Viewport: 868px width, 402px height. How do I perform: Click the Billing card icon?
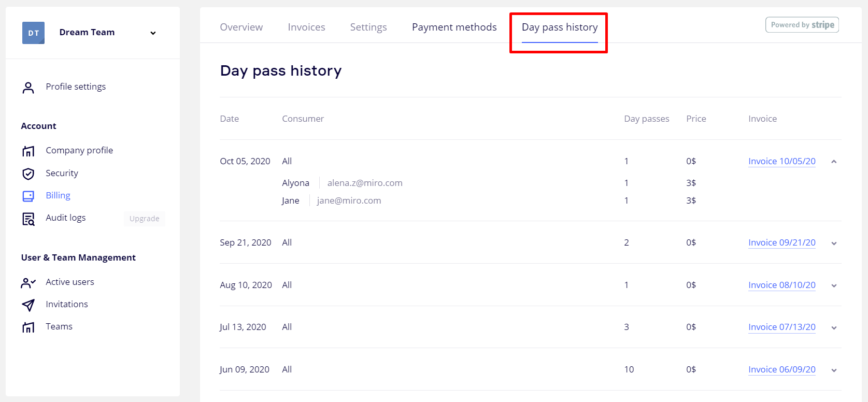pyautogui.click(x=29, y=196)
